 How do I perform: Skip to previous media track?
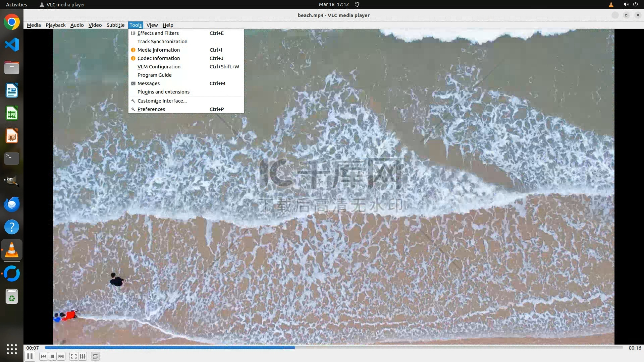click(43, 356)
